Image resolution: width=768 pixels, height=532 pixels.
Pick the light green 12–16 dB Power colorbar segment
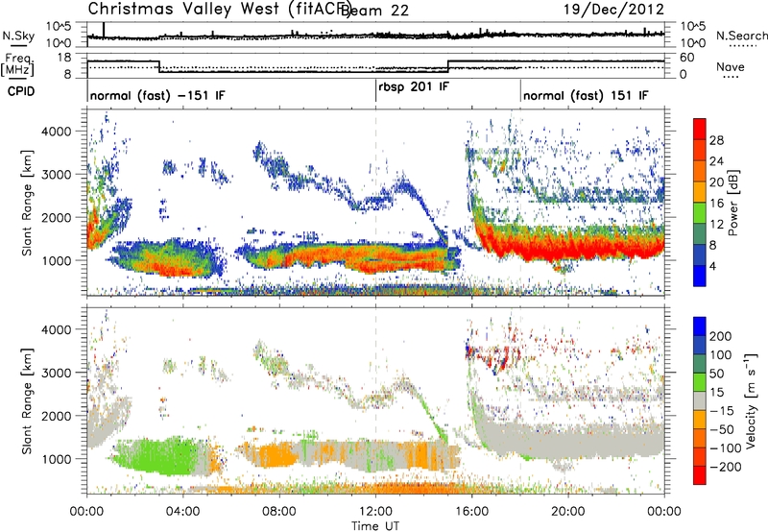(700, 213)
